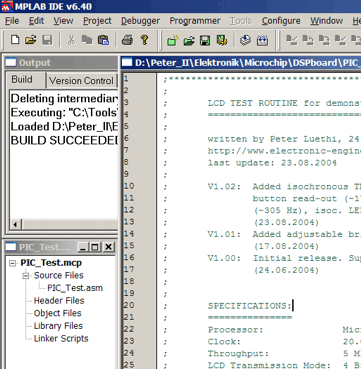The image size is (361, 369).
Task: Click the New Project icon
Action: click(173, 40)
